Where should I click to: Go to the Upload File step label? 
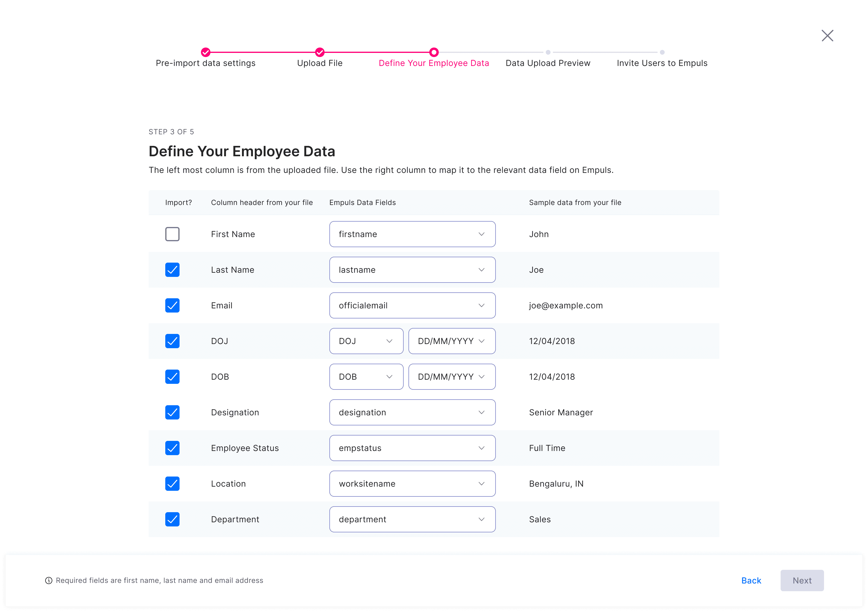pos(320,63)
